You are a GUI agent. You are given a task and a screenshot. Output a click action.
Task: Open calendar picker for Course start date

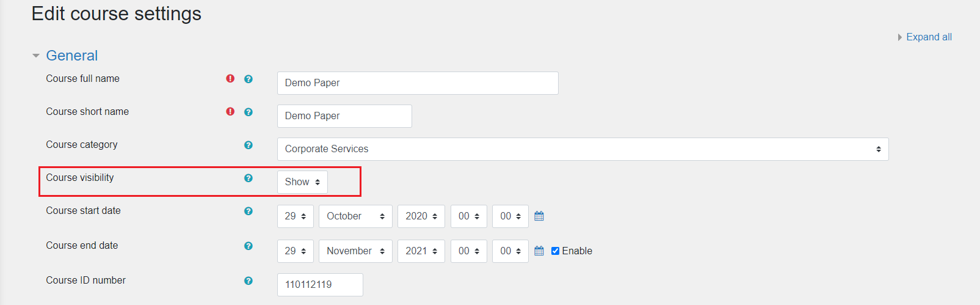tap(539, 216)
